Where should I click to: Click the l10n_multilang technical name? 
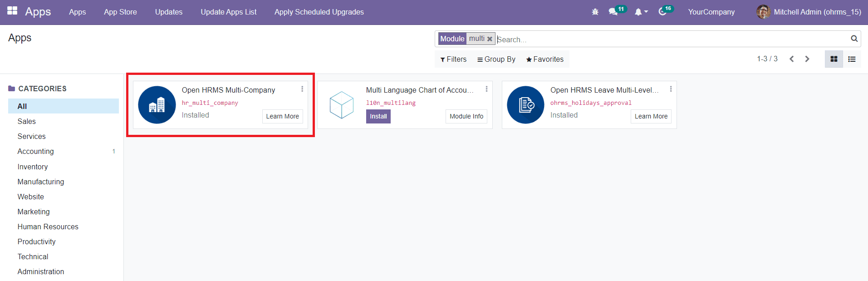(x=391, y=103)
